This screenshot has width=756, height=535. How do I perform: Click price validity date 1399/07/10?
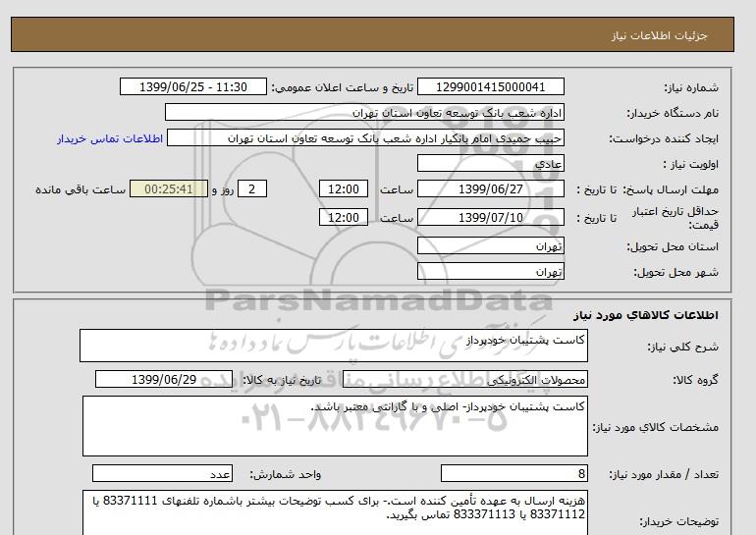pos(490,217)
